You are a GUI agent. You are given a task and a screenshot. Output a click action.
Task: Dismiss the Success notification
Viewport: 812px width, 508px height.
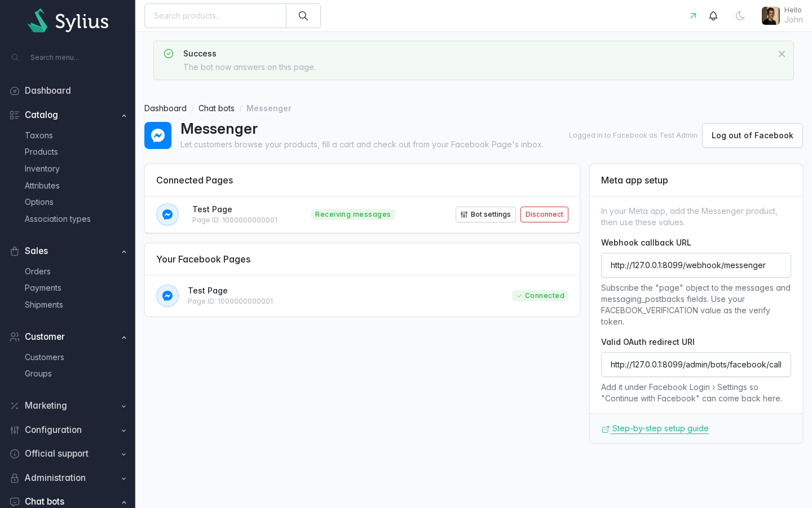tap(782, 54)
